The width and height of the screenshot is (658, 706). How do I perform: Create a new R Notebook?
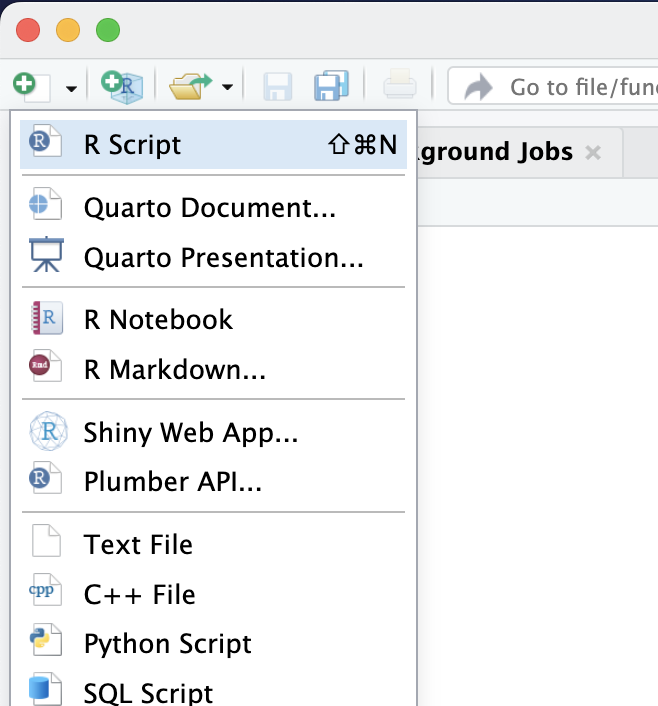(x=213, y=320)
